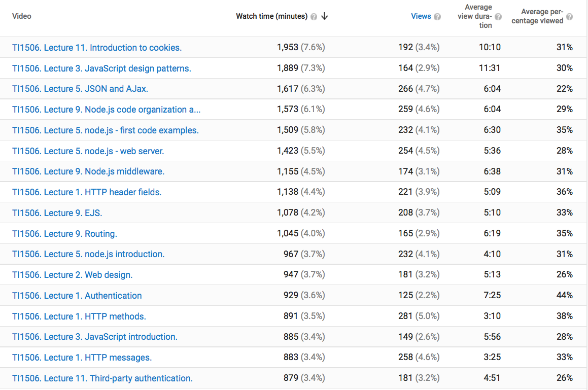
Task: Click help icon beside Average view duration
Action: (498, 17)
